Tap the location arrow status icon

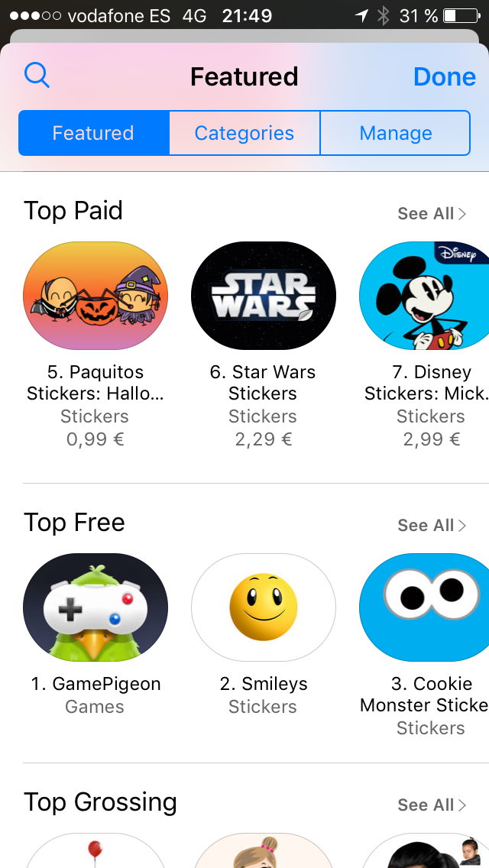[361, 16]
